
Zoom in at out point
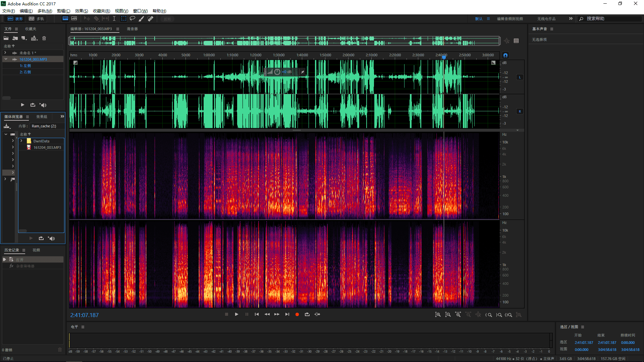click(x=499, y=315)
